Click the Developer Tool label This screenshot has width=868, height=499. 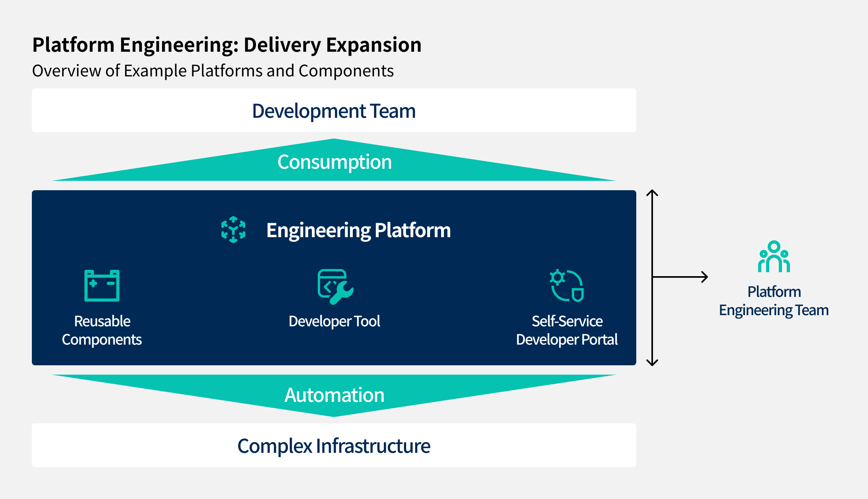pyautogui.click(x=334, y=321)
